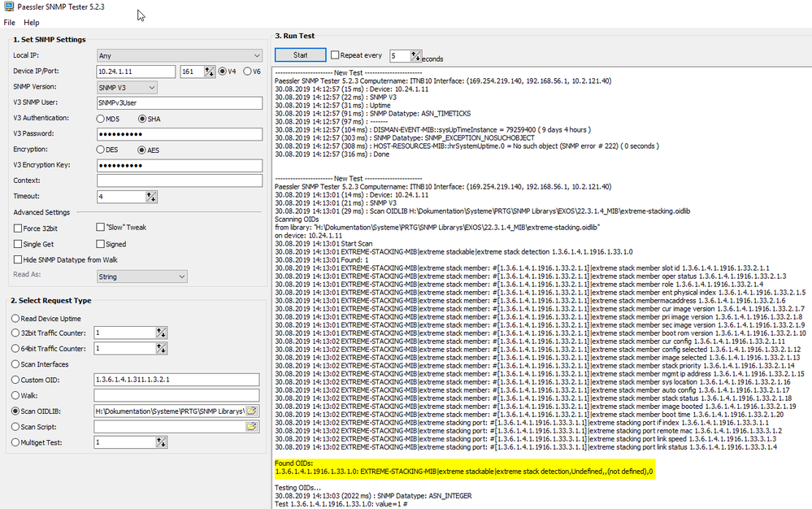Click the 32bit Traffic Counter value field
The width and height of the screenshot is (812, 509).
coord(125,333)
